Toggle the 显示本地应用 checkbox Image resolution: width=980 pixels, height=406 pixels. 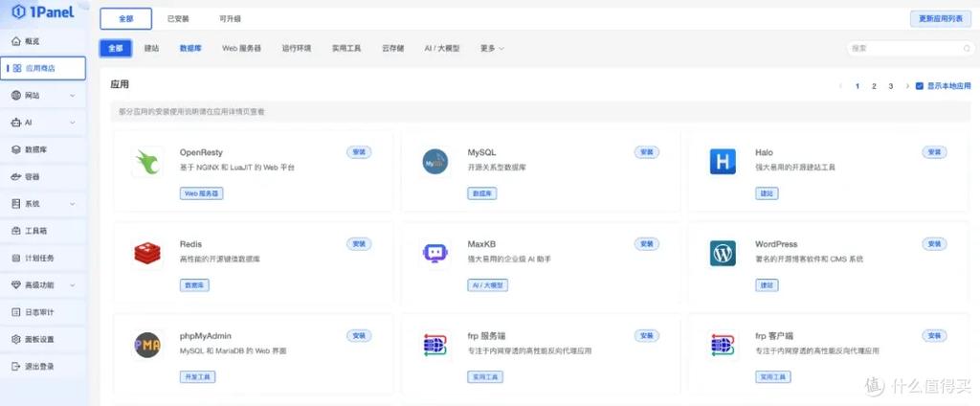(x=920, y=86)
